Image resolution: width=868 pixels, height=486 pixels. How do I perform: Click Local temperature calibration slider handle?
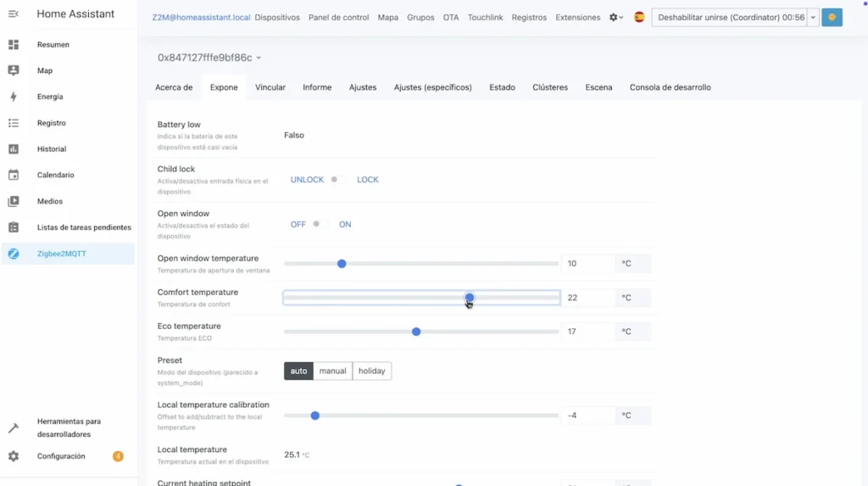click(315, 416)
